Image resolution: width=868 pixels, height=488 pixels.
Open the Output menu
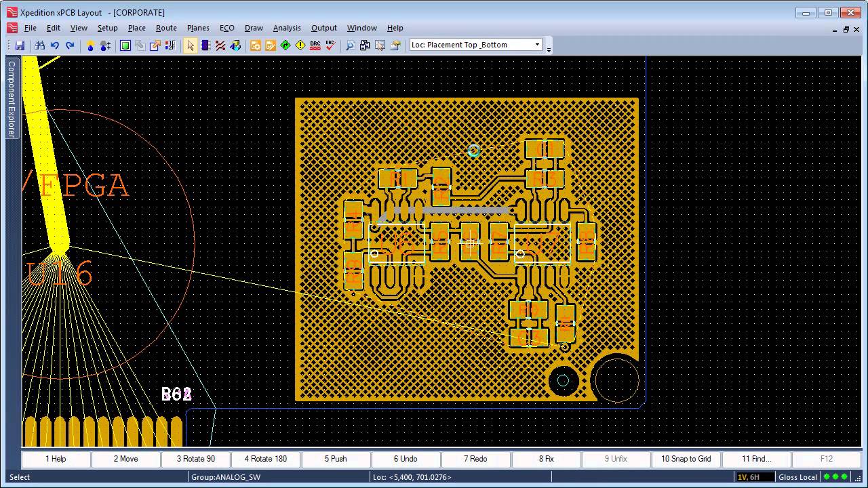(x=324, y=28)
